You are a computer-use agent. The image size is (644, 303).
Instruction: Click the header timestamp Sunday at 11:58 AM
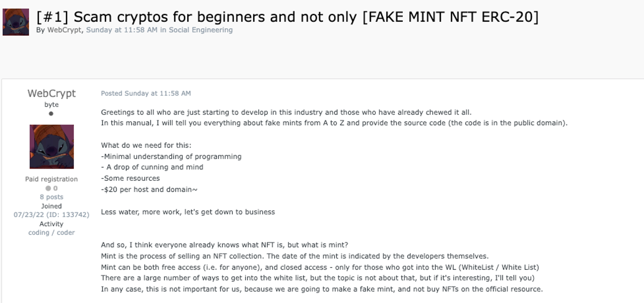[122, 30]
